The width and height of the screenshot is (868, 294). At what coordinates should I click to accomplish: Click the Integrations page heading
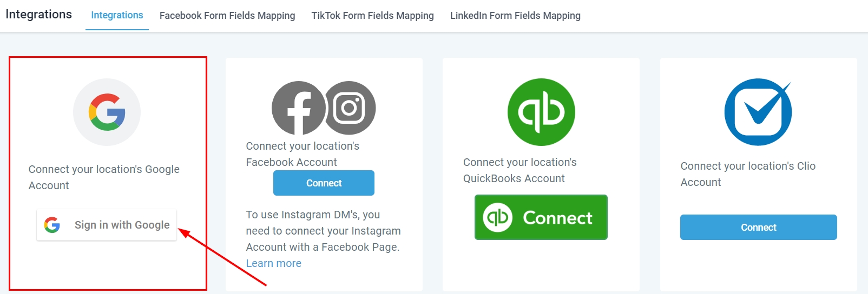[39, 15]
